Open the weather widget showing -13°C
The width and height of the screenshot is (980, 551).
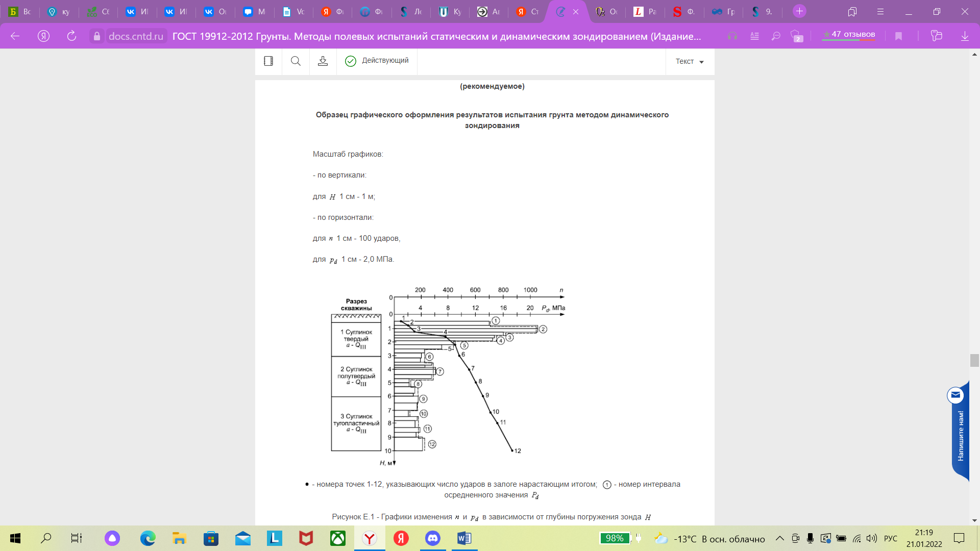click(709, 539)
